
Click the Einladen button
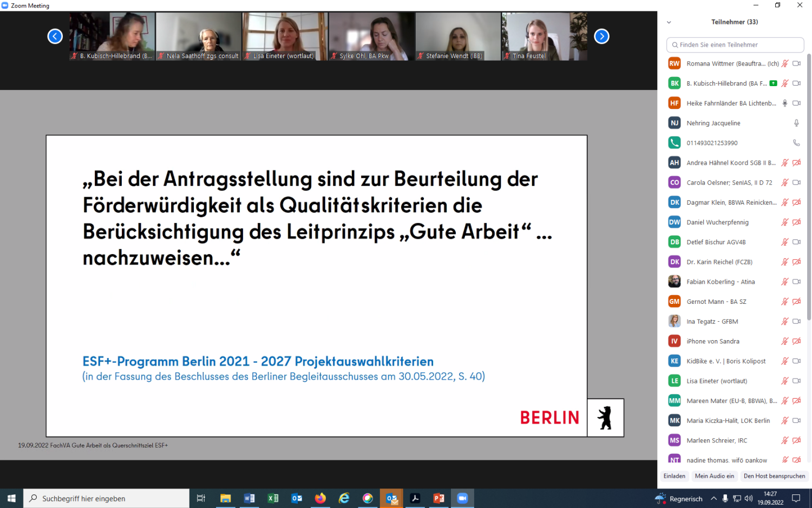[x=674, y=476]
